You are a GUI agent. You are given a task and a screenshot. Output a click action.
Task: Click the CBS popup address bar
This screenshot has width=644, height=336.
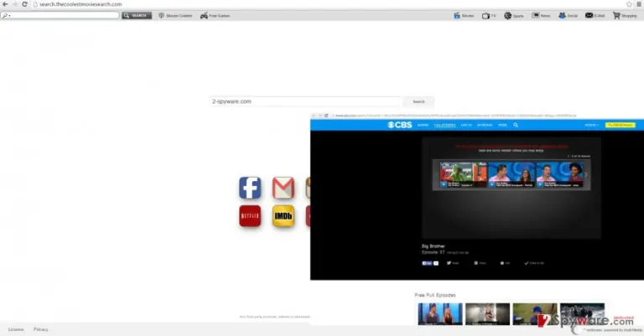[x=455, y=116]
